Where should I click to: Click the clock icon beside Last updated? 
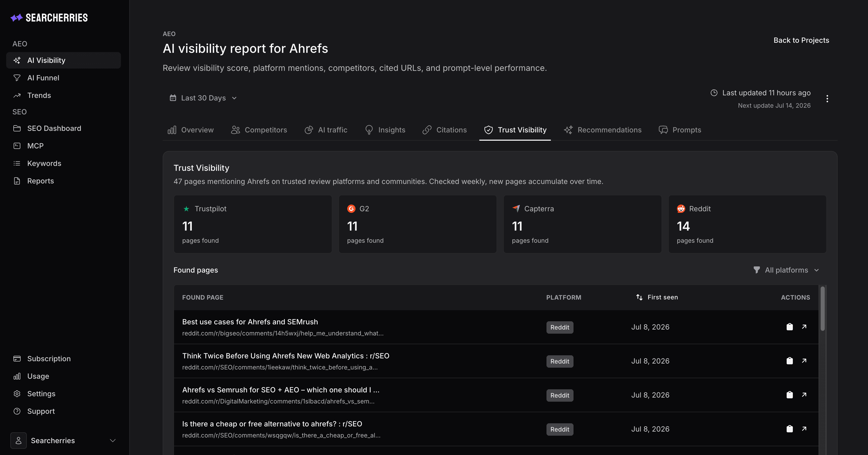(714, 93)
